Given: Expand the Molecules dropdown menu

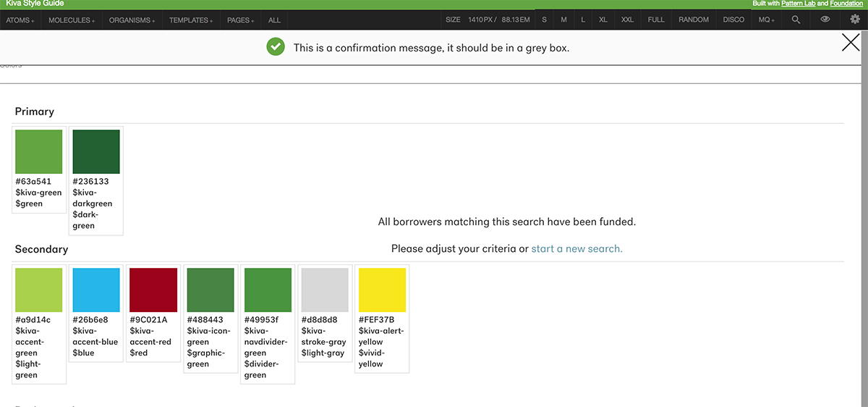Looking at the screenshot, I should (72, 20).
